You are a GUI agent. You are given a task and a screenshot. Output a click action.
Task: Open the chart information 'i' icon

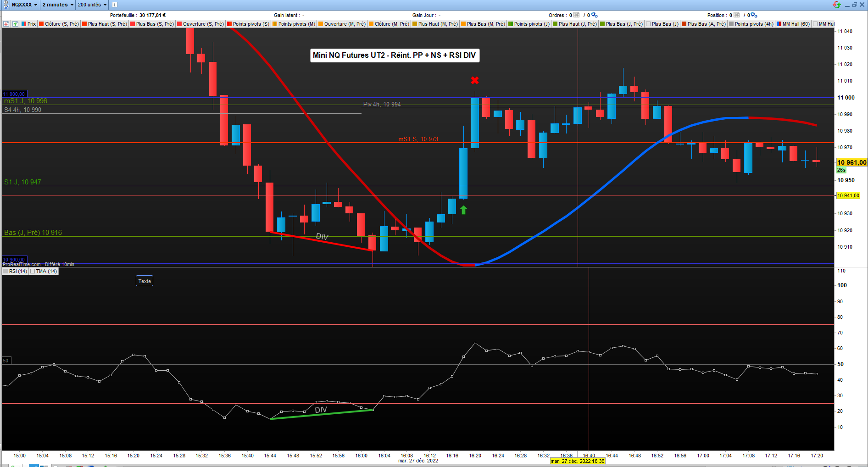115,5
